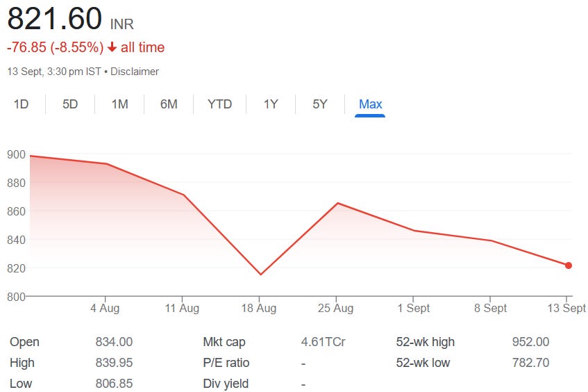Screen dimensions: 588x392
Task: Click the INR currency label
Action: (x=122, y=24)
